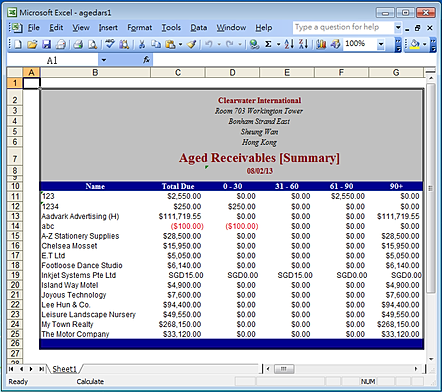Restore the workbook window inside Excel
The height and width of the screenshot is (392, 442).
pos(417,28)
